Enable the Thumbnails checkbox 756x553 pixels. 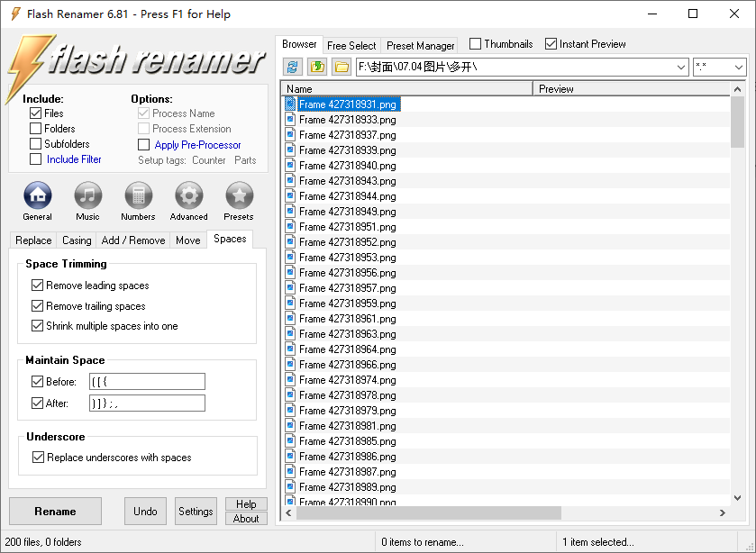click(476, 44)
